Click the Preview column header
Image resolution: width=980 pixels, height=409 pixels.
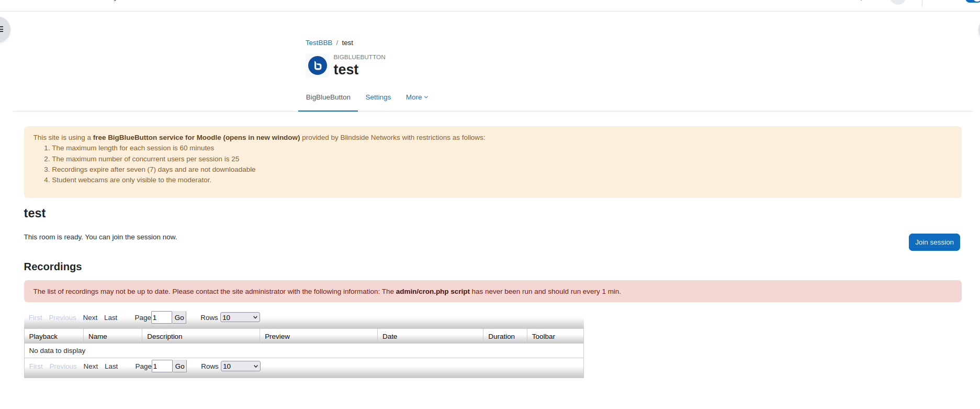277,337
